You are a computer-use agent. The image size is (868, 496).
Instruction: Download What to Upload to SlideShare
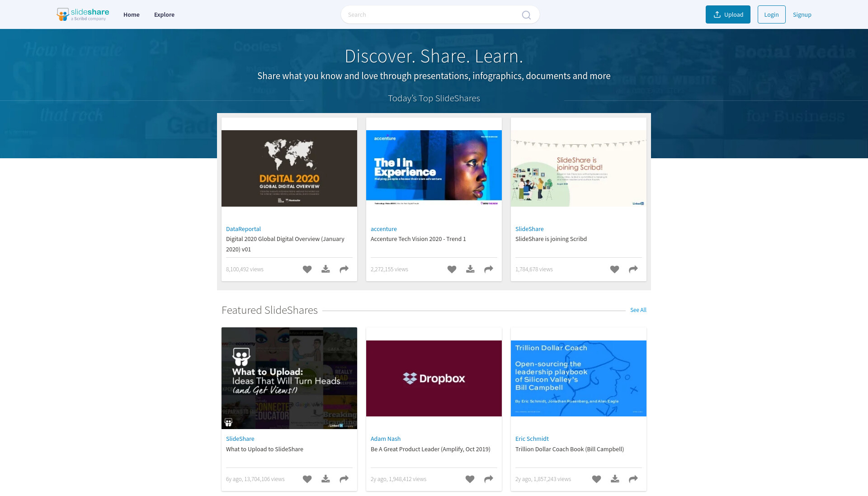325,479
